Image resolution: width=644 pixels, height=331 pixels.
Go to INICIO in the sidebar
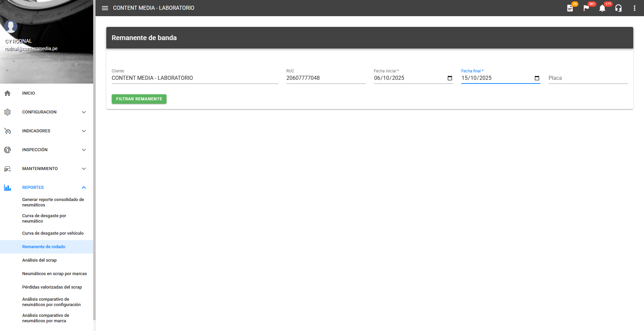tap(29, 93)
